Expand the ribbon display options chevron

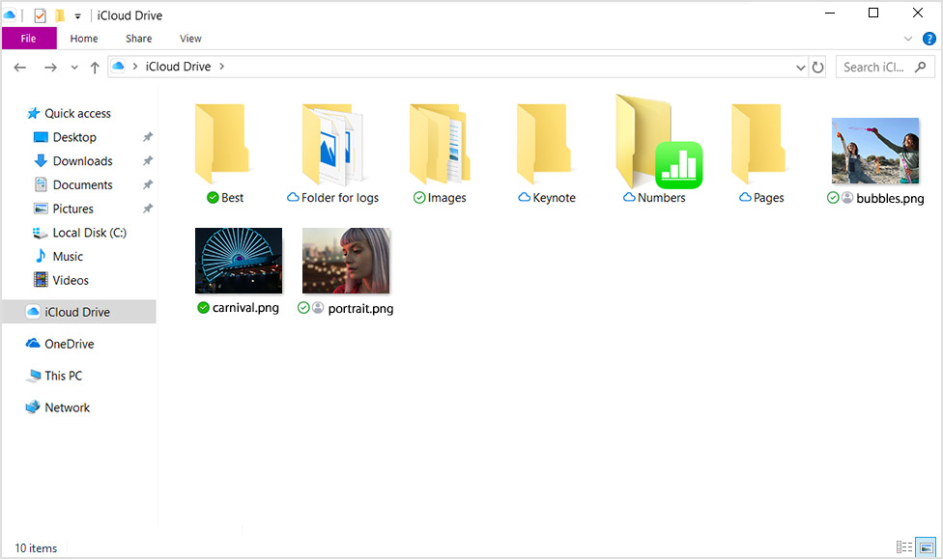pyautogui.click(x=908, y=38)
